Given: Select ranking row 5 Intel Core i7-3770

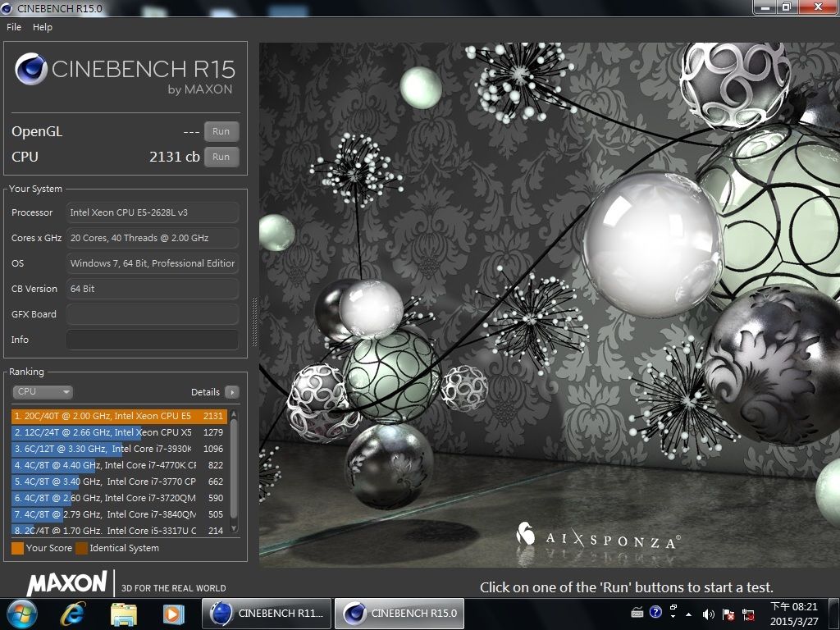Looking at the screenshot, I should 119,482.
